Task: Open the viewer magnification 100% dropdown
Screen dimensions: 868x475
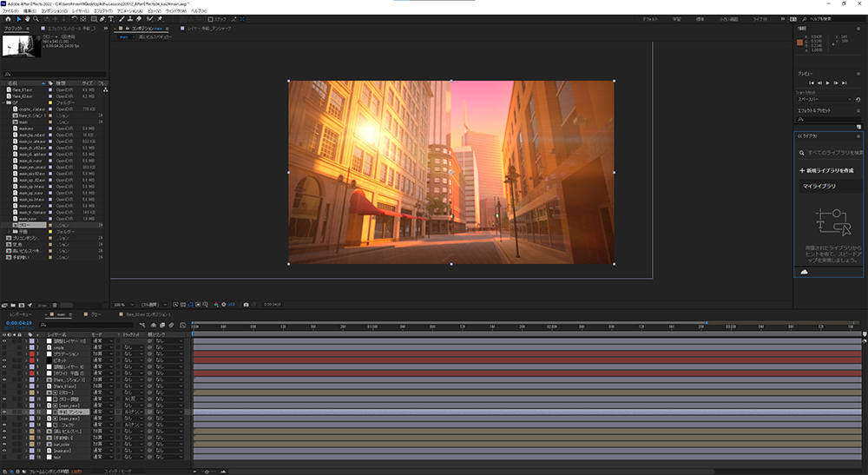Action: (x=124, y=305)
